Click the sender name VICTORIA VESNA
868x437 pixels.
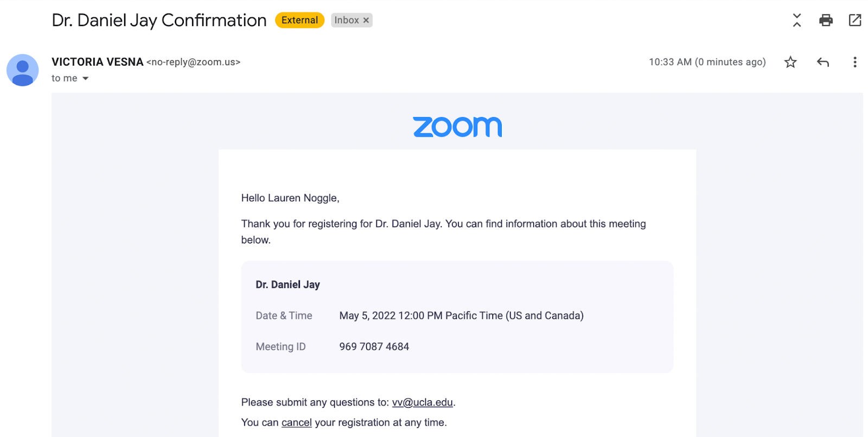coord(98,62)
